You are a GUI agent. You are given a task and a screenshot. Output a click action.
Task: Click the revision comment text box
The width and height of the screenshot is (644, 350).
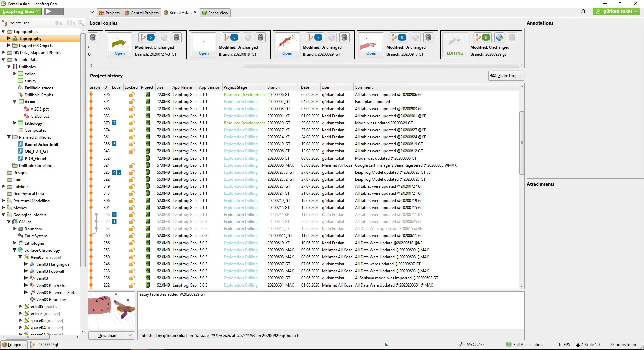(x=331, y=310)
